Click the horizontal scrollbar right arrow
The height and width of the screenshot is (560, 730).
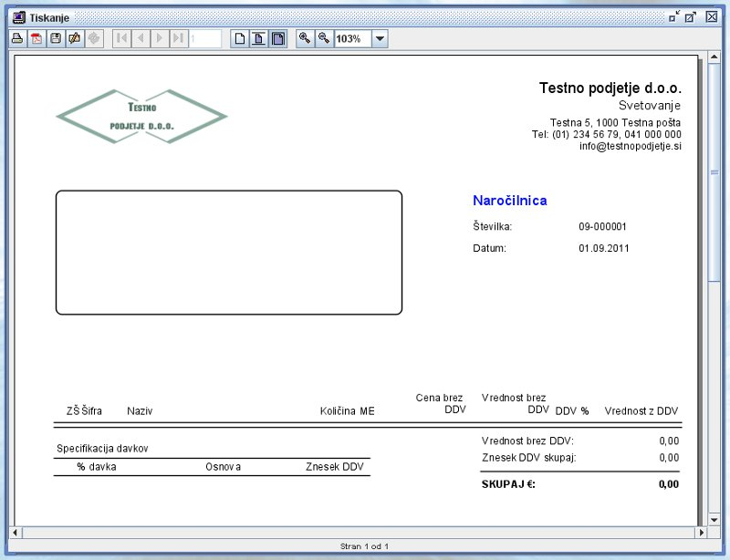pos(701,532)
